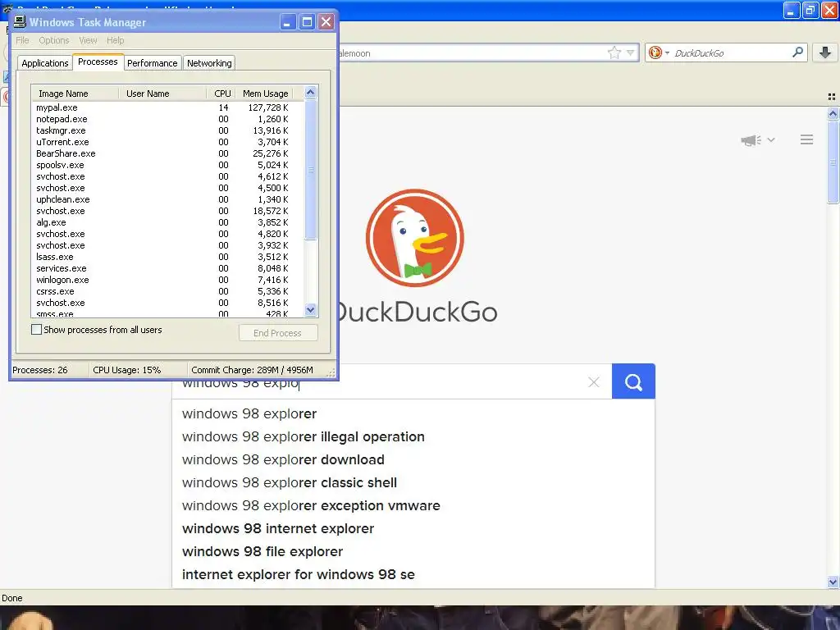This screenshot has width=840, height=630.
Task: Select the uphclean.exe process row
Action: (x=167, y=199)
